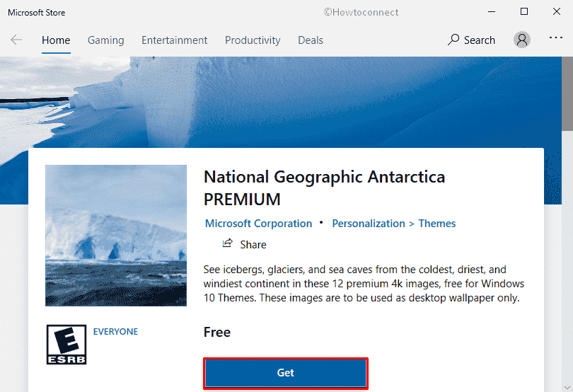
Task: Go to the Deals tab
Action: point(311,40)
